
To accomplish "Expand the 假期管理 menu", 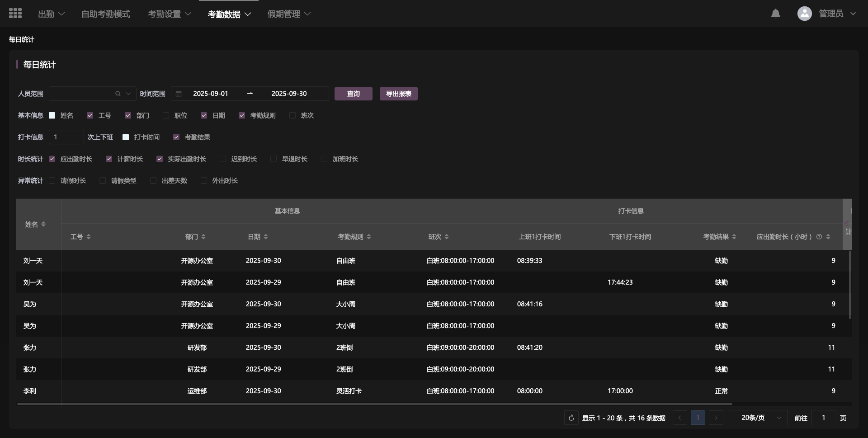I will pos(289,14).
